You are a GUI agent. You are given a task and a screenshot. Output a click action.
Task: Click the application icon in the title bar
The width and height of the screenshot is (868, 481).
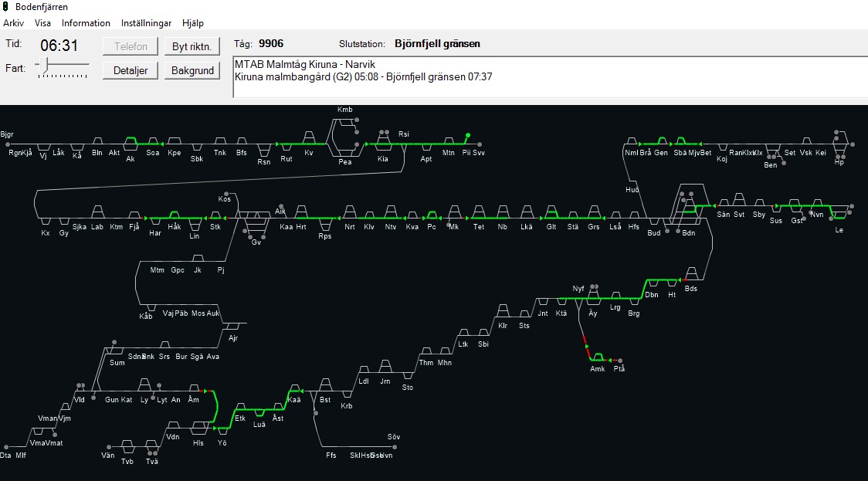[x=7, y=7]
